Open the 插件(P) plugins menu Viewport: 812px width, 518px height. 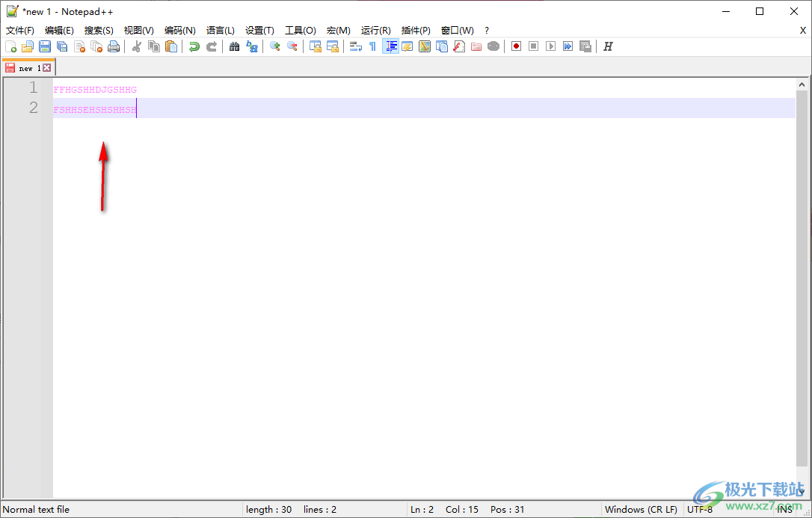coord(416,30)
